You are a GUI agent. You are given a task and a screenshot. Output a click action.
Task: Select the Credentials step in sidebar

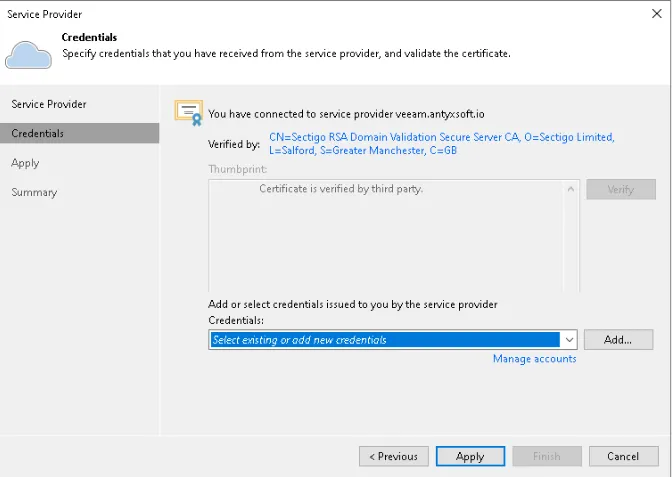38,133
